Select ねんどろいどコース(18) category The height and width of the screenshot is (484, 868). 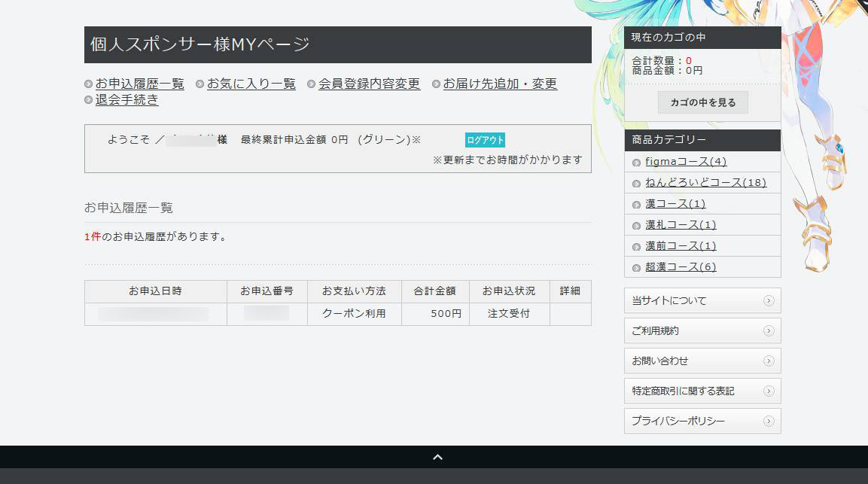pos(705,183)
